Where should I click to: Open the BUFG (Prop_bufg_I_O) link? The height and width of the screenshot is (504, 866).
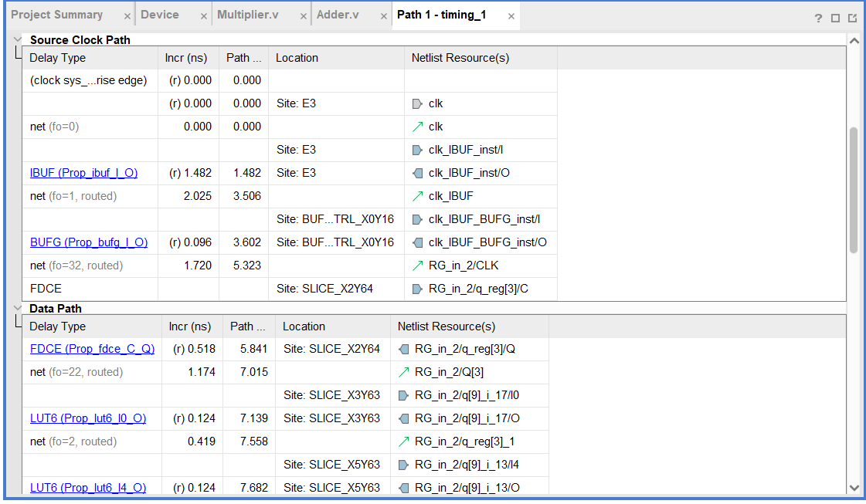click(x=88, y=242)
